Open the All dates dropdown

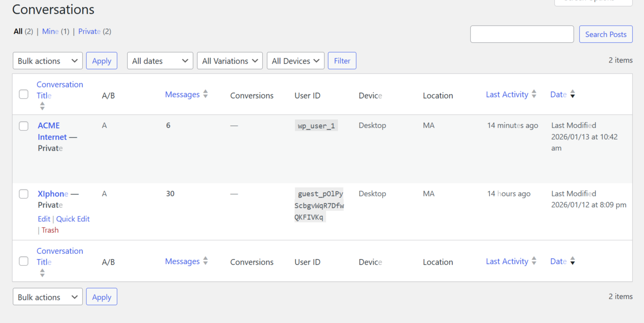click(160, 61)
